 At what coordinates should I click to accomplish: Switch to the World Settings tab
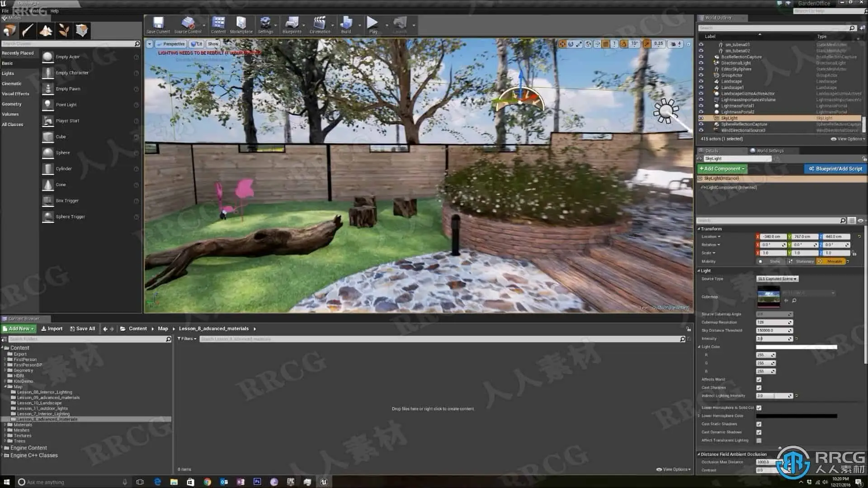[769, 150]
